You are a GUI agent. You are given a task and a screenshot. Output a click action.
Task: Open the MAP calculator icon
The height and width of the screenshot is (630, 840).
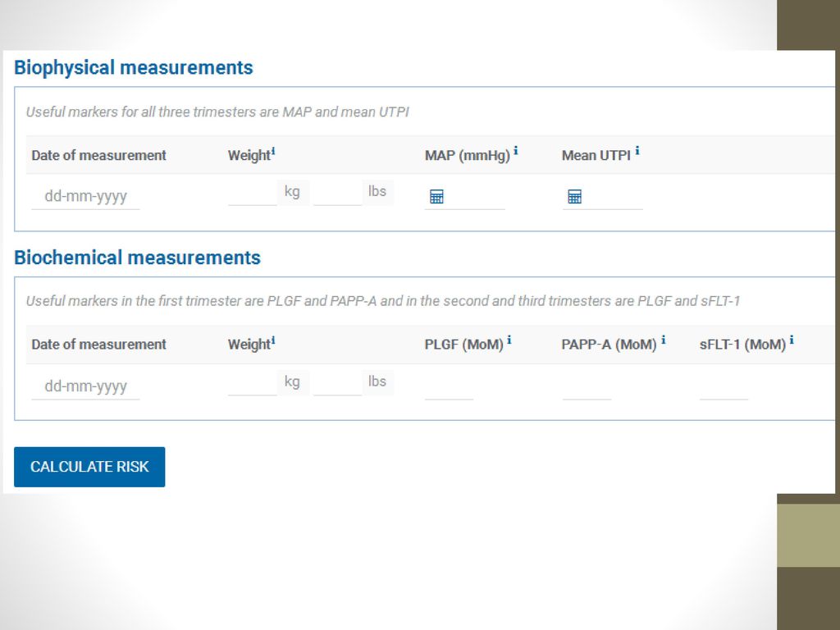436,197
